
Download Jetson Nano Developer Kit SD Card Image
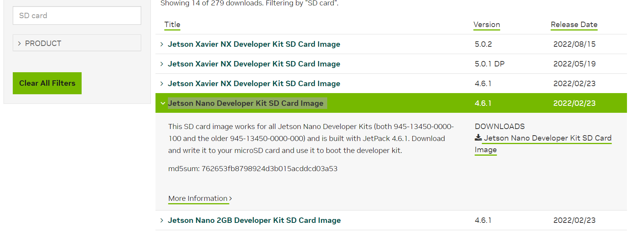pyautogui.click(x=547, y=138)
